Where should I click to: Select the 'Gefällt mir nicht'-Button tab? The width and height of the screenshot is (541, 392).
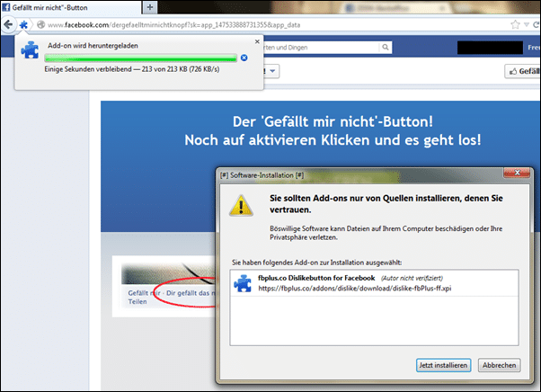pyautogui.click(x=70, y=7)
